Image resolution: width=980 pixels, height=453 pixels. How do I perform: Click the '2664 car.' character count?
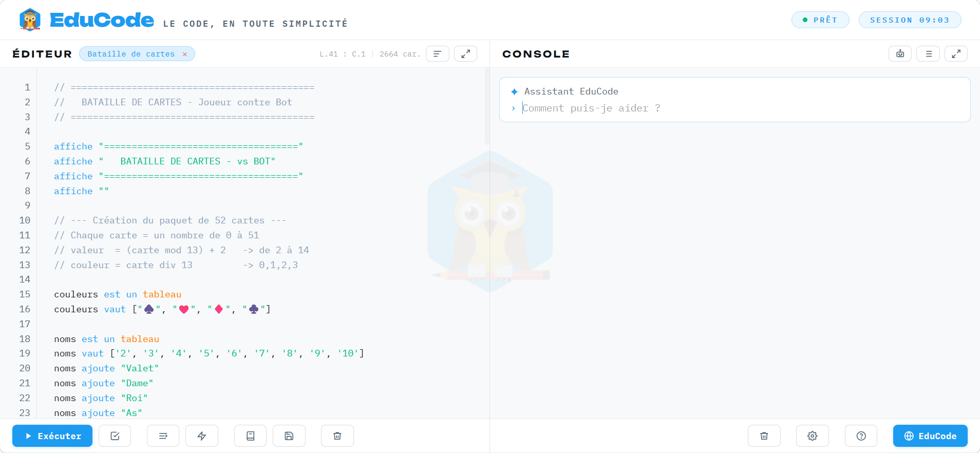tap(400, 54)
